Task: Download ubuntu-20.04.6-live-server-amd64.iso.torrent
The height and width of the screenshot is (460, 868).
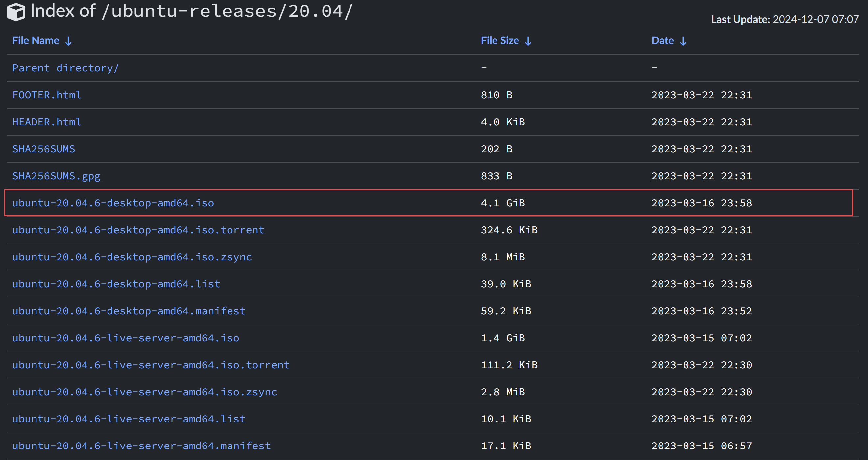Action: [x=151, y=365]
